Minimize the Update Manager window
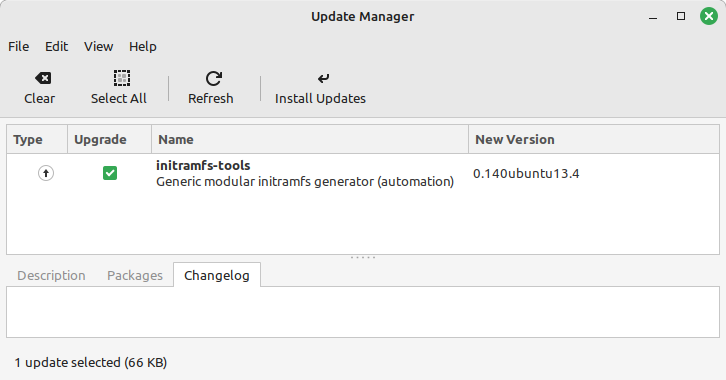726x380 pixels. click(653, 17)
